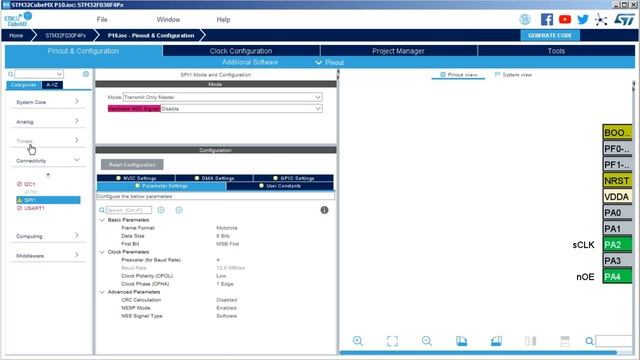The height and width of the screenshot is (360, 640).
Task: Open the YouTube icon link
Action: tap(565, 19)
